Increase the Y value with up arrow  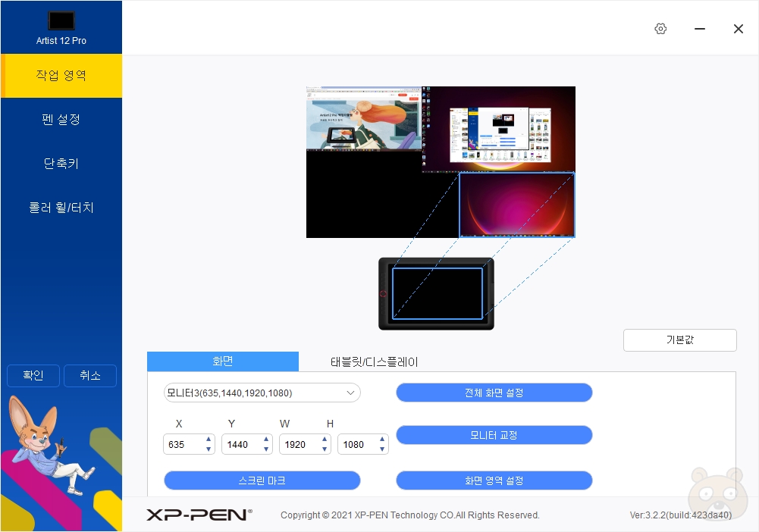click(266, 439)
